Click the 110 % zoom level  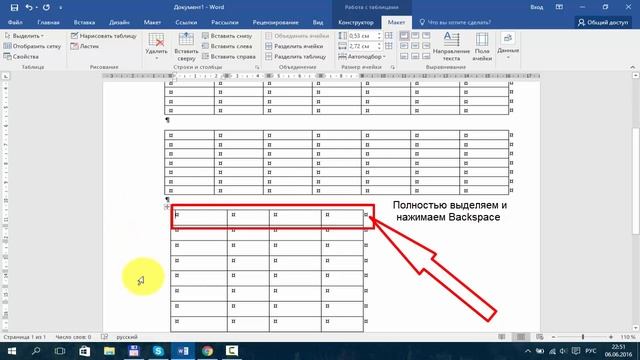tap(628, 337)
